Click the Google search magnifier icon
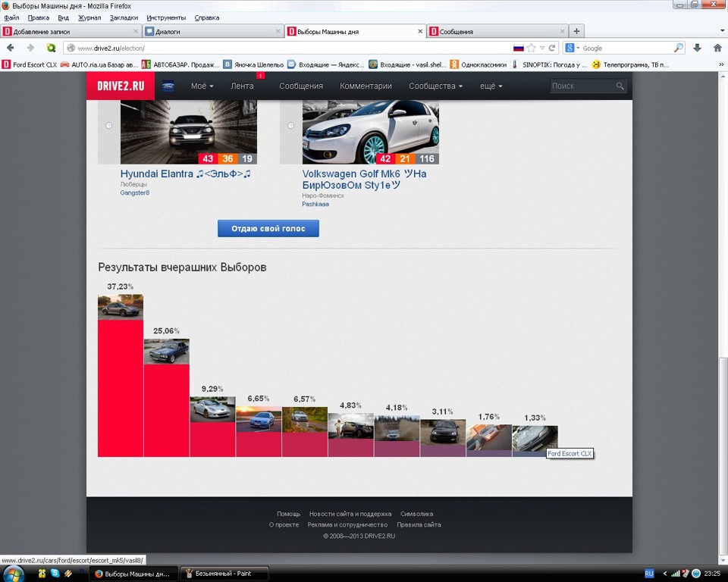 click(x=679, y=48)
